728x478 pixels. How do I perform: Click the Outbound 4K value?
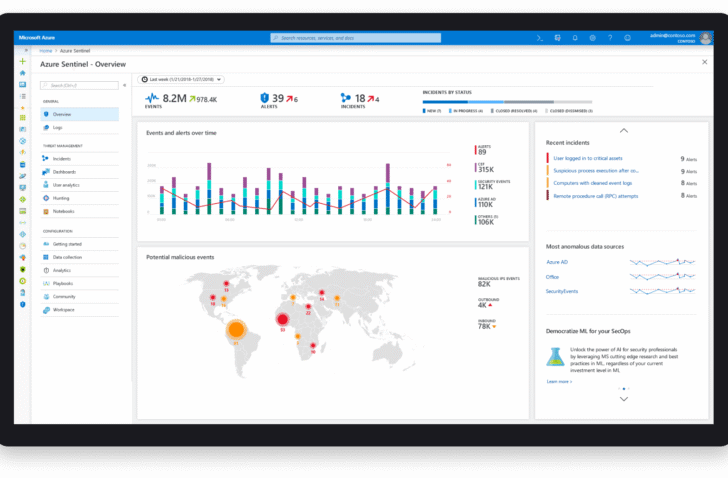[482, 305]
